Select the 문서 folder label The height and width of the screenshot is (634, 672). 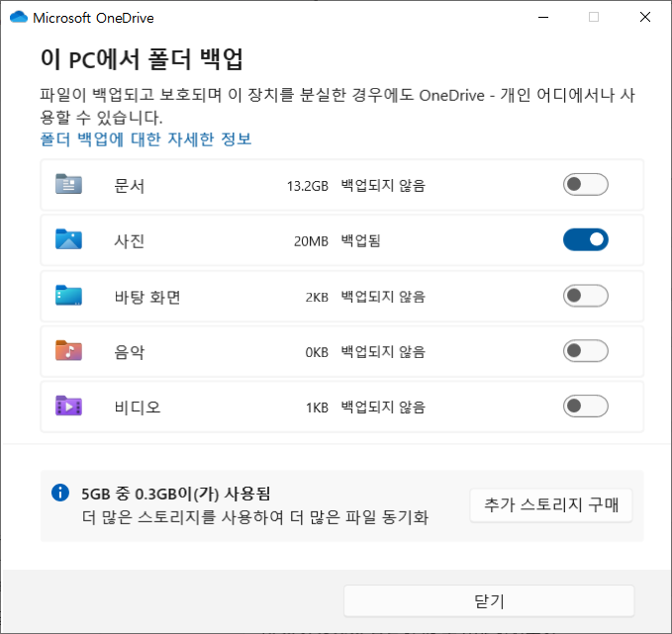tap(129, 186)
